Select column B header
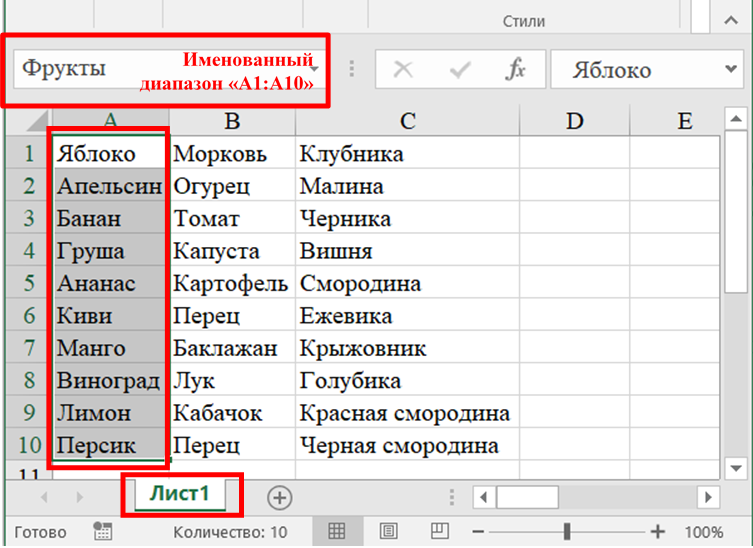The image size is (753, 548). [x=232, y=121]
